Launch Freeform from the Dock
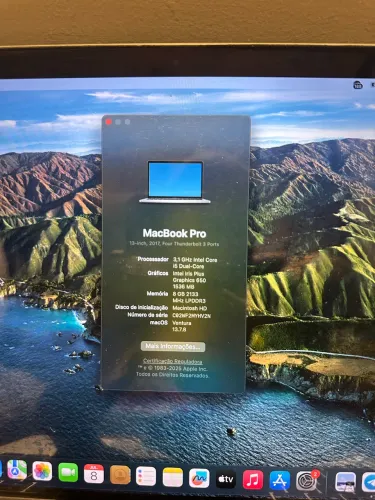This screenshot has height=500, width=375. [x=199, y=478]
